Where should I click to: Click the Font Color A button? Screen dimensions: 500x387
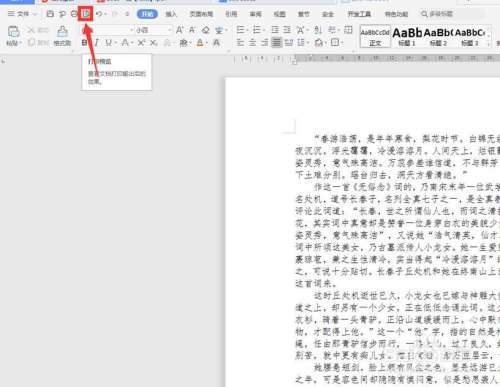[200, 43]
